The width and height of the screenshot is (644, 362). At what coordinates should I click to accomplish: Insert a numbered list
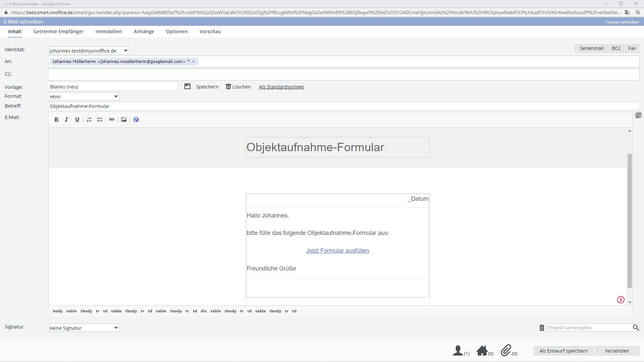coord(89,120)
